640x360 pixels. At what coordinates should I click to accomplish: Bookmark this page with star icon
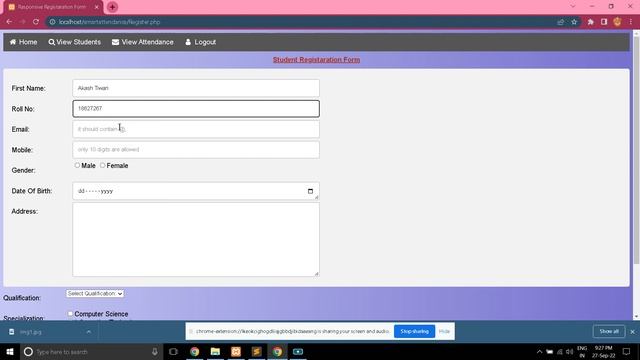(574, 22)
